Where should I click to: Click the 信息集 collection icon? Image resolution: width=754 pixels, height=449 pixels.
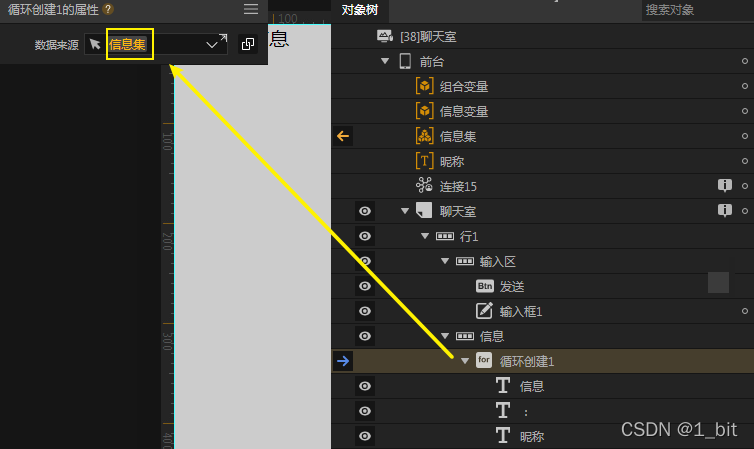tap(424, 136)
